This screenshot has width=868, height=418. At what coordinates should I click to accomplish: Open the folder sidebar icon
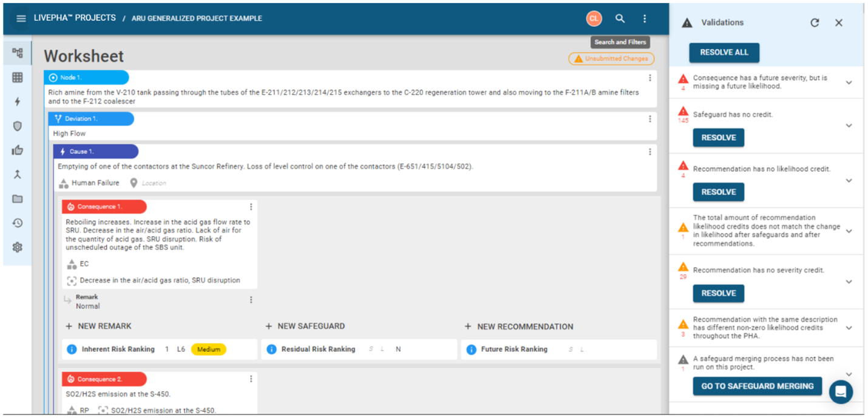pos(18,198)
